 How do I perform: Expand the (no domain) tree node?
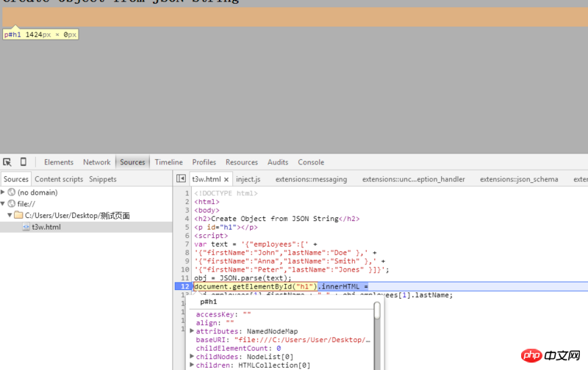[3, 192]
